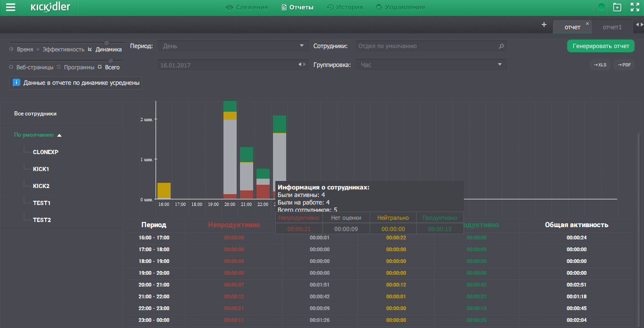Add a new report tab with plus icon
This screenshot has width=644, height=328.
click(x=544, y=25)
